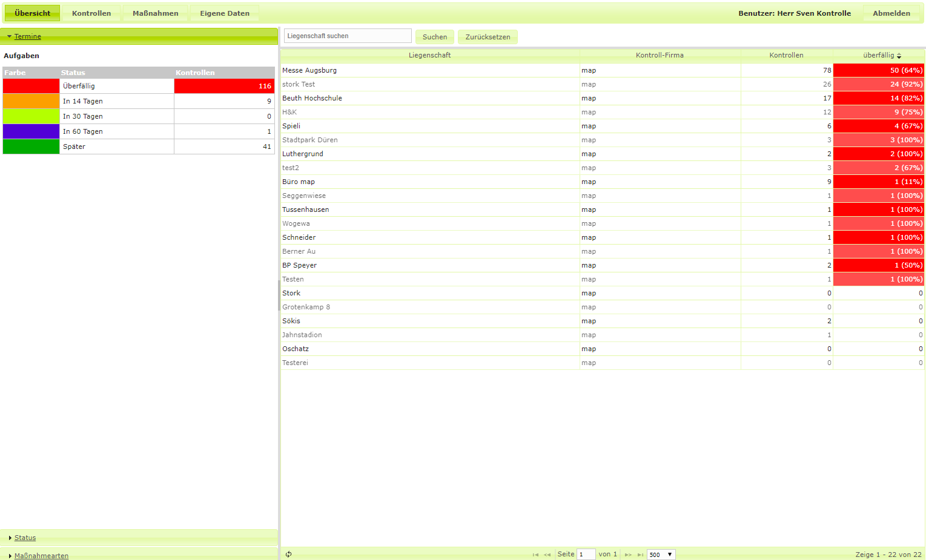Screen dimensions: 926x560
Task: Click the Suchen button
Action: pos(435,37)
